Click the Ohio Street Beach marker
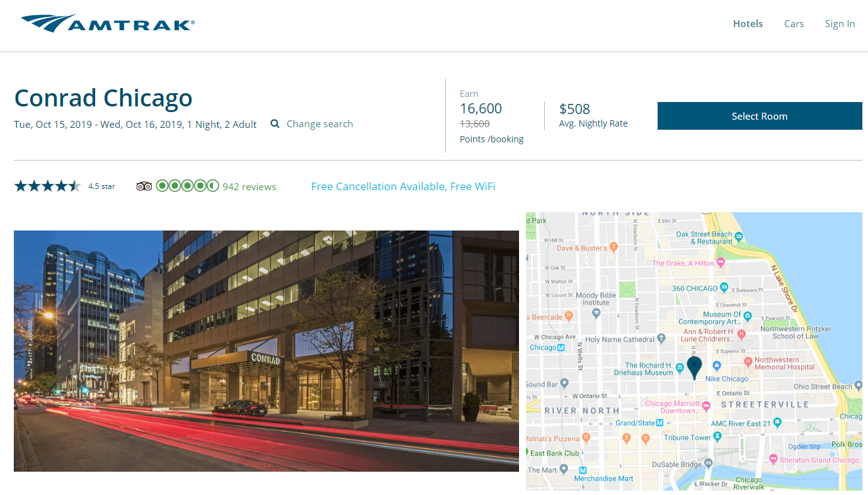 (859, 386)
